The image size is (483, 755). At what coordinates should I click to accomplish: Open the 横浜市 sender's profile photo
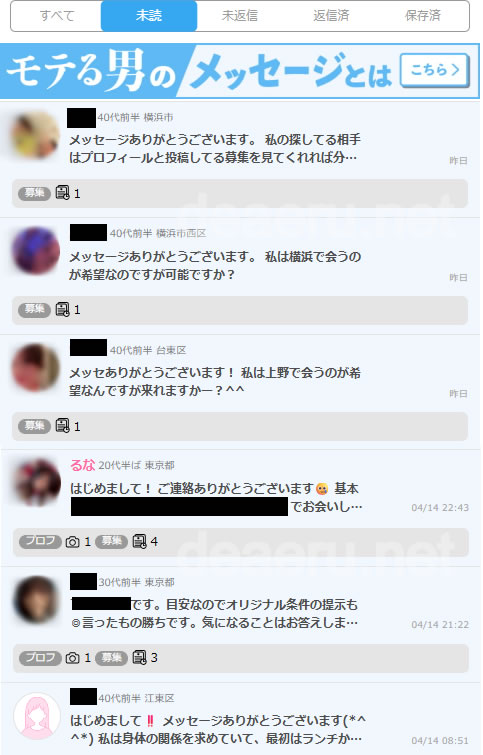pos(35,135)
